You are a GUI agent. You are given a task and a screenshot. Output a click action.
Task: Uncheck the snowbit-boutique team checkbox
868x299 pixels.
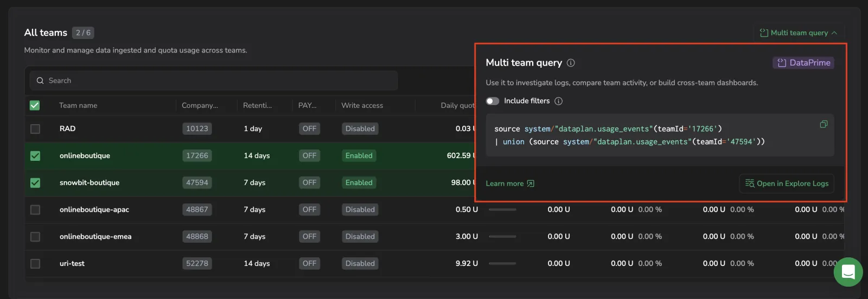(35, 183)
